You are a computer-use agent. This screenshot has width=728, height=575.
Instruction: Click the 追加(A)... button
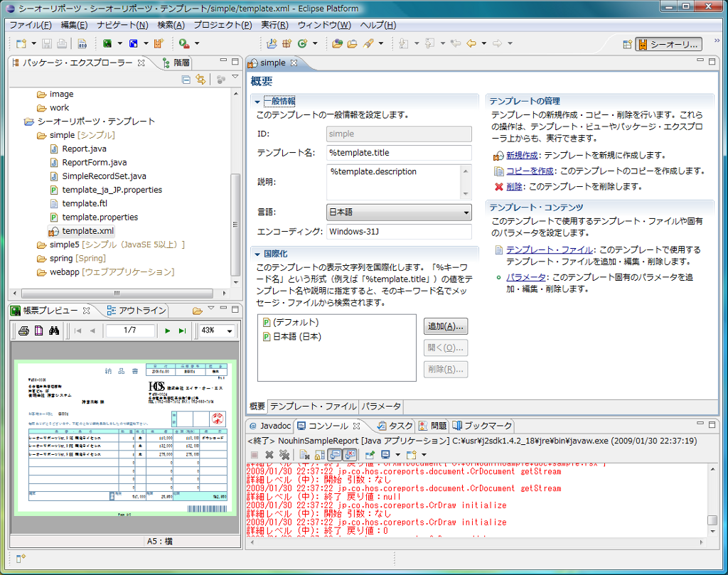pos(446,326)
